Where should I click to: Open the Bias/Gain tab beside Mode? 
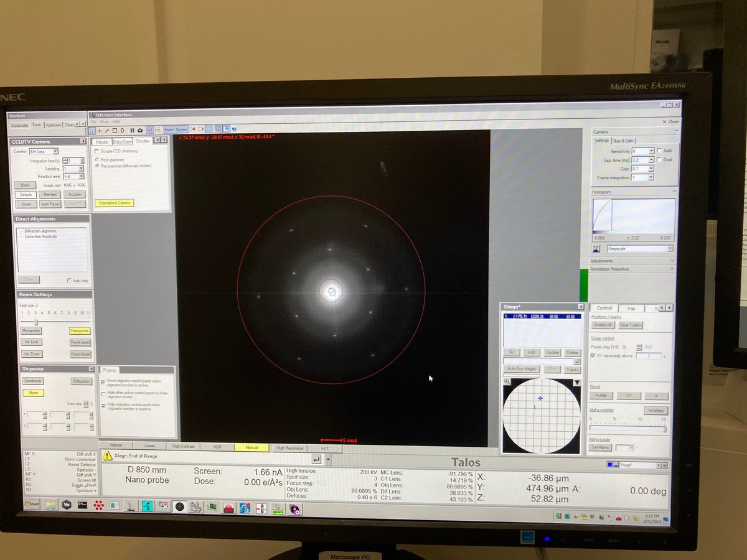pos(122,141)
